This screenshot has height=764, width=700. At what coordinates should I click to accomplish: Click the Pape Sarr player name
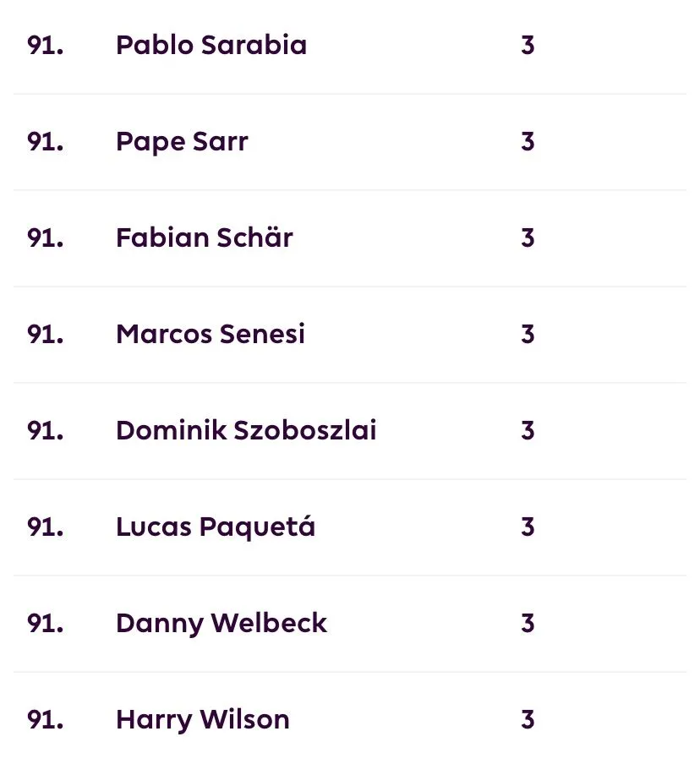pyautogui.click(x=182, y=142)
